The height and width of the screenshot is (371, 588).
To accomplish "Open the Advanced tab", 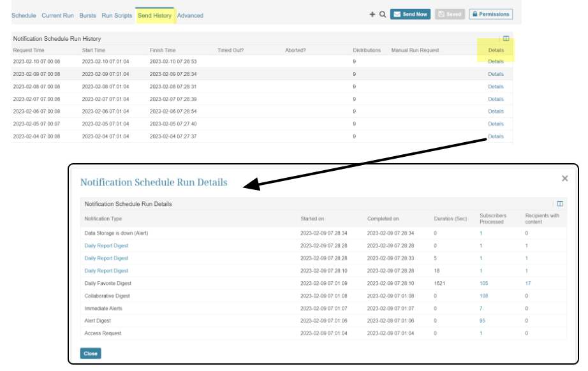I will coord(190,15).
